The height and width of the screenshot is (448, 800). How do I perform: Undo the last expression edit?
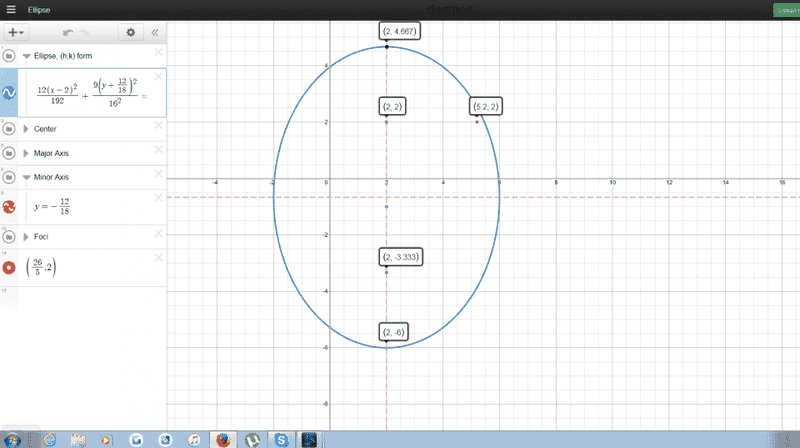click(68, 32)
